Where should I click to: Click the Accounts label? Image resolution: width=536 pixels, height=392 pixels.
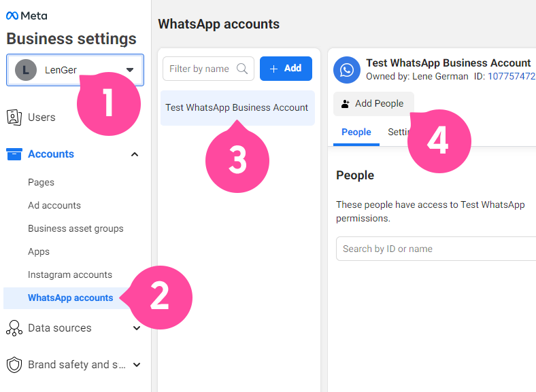pos(51,154)
